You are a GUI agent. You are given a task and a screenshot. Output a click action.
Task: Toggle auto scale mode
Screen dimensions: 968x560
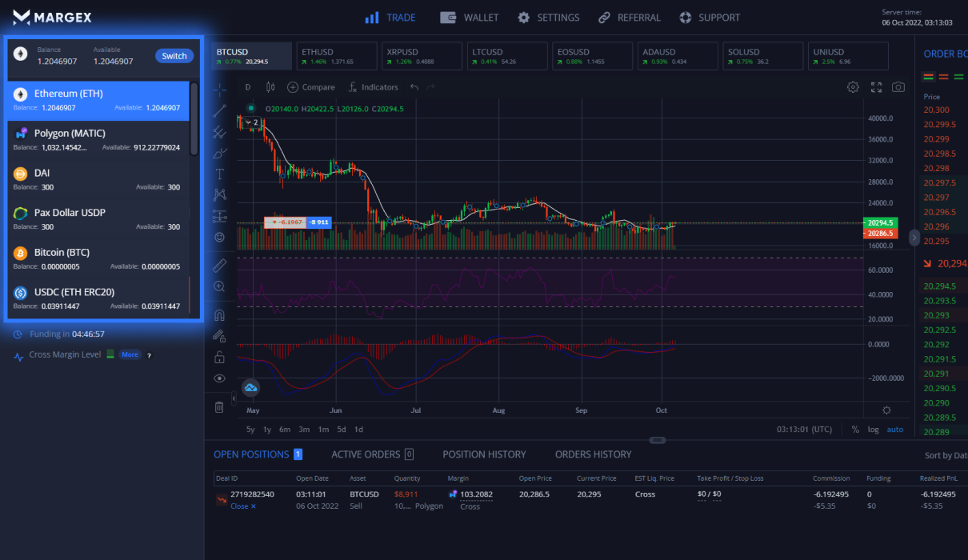(895, 430)
